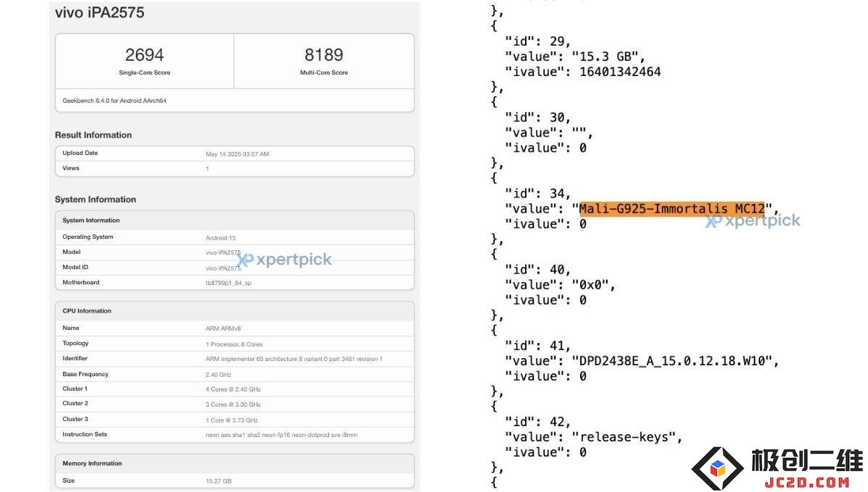Click the "Result Information" section heading
This screenshot has height=492, width=868.
[x=93, y=135]
